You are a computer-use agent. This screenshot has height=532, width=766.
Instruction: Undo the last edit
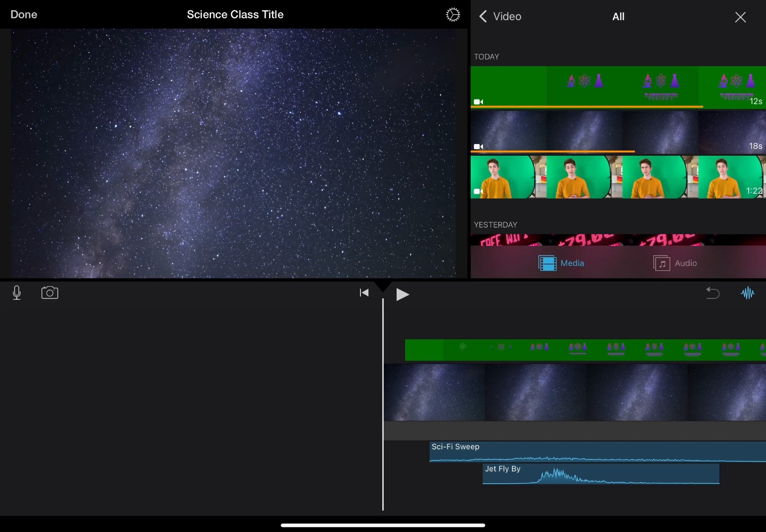pos(712,293)
